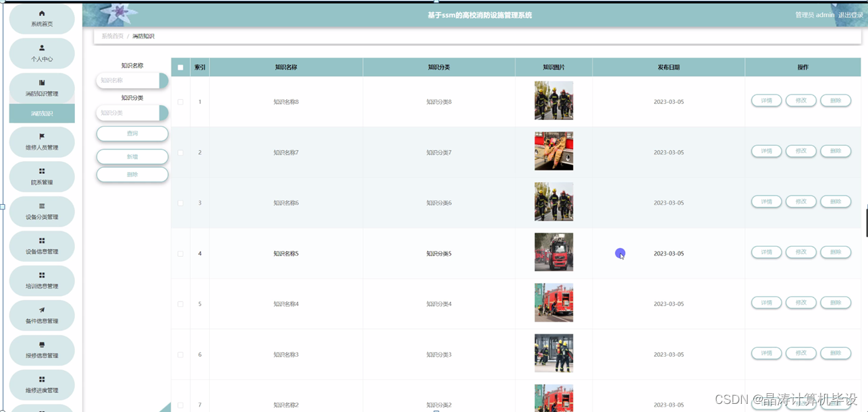Viewport: 868px width, 412px height.
Task: Toggle the select-all checkbox in table header
Action: tap(180, 67)
